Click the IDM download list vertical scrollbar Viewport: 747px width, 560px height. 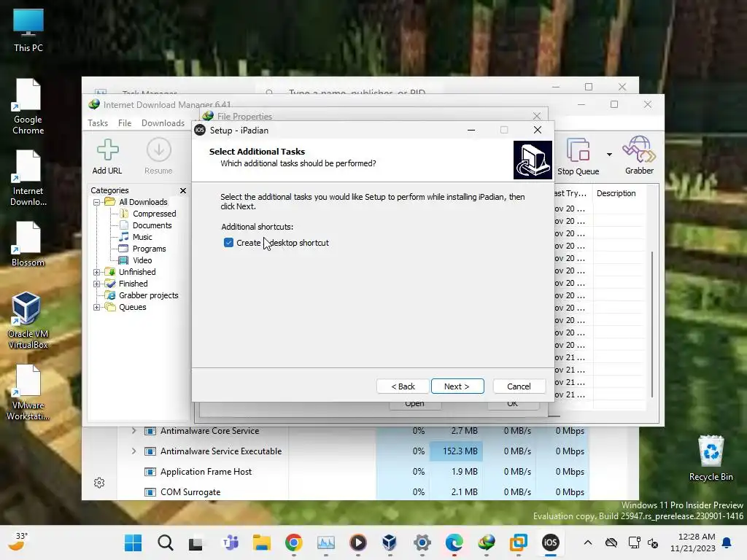click(x=652, y=324)
